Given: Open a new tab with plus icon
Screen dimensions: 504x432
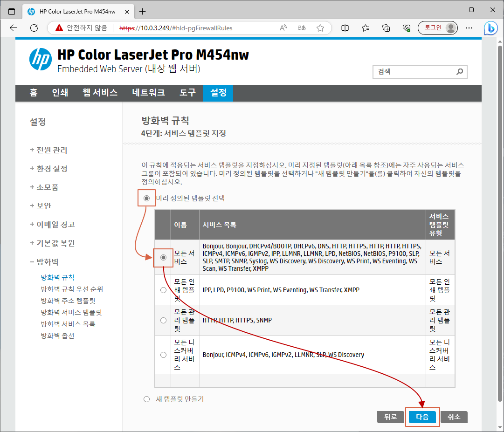Looking at the screenshot, I should click(x=142, y=12).
